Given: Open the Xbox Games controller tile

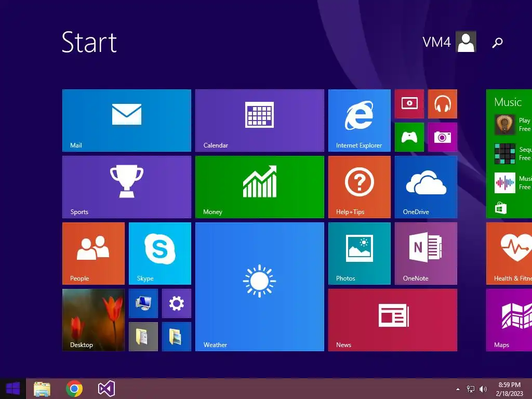Looking at the screenshot, I should pyautogui.click(x=409, y=137).
